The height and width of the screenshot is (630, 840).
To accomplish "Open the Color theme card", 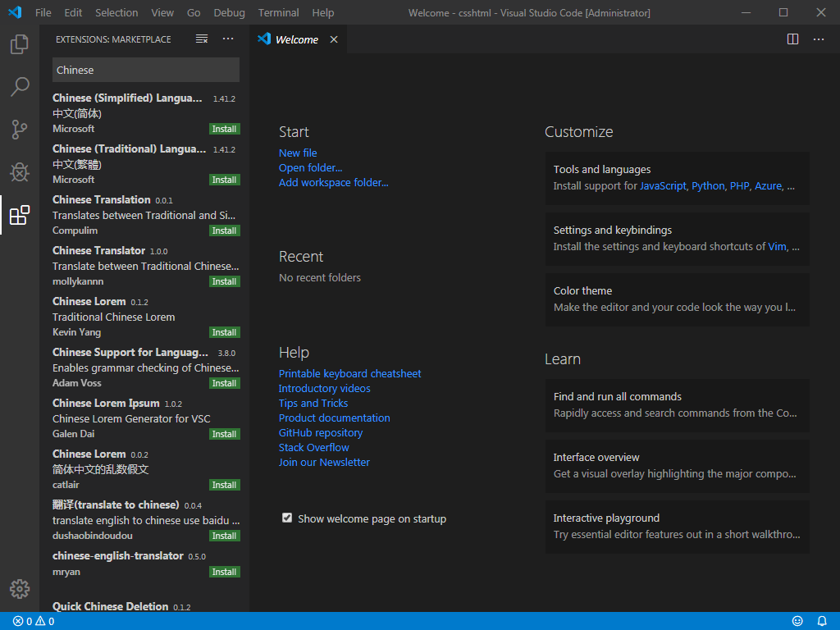I will [x=677, y=299].
